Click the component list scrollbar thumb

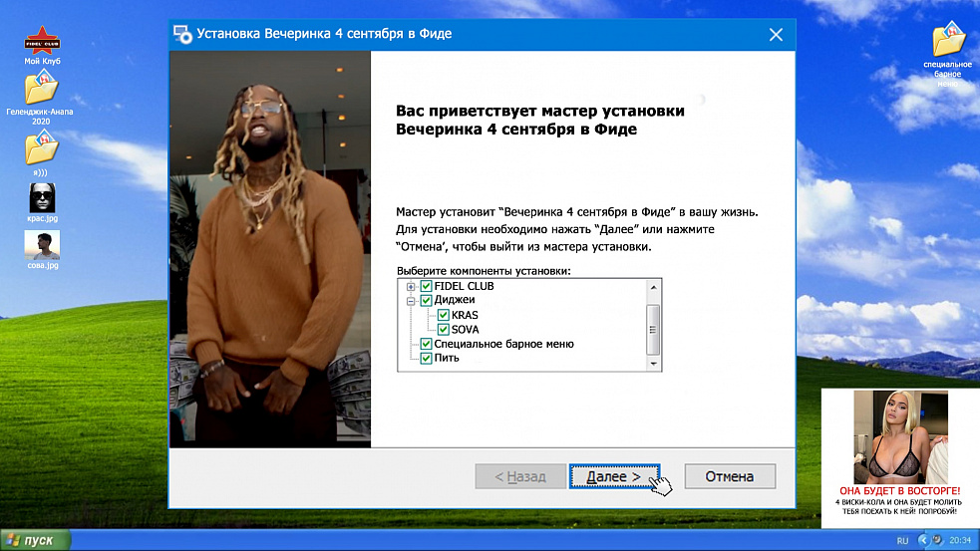point(653,329)
